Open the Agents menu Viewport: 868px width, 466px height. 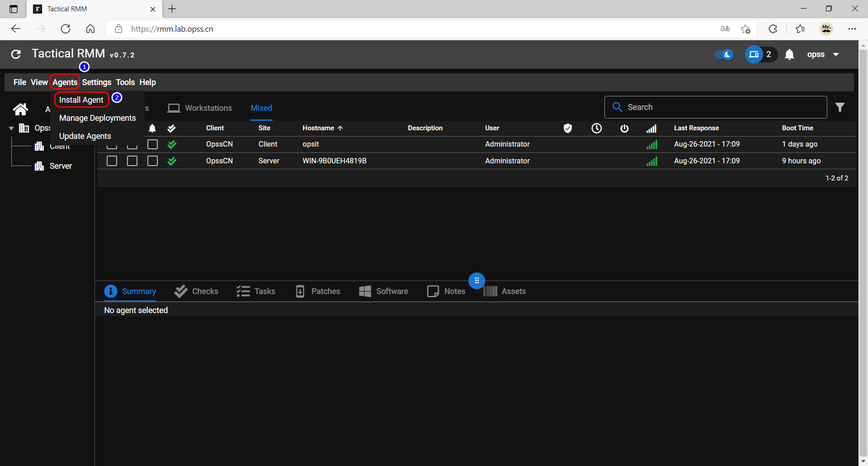(65, 82)
